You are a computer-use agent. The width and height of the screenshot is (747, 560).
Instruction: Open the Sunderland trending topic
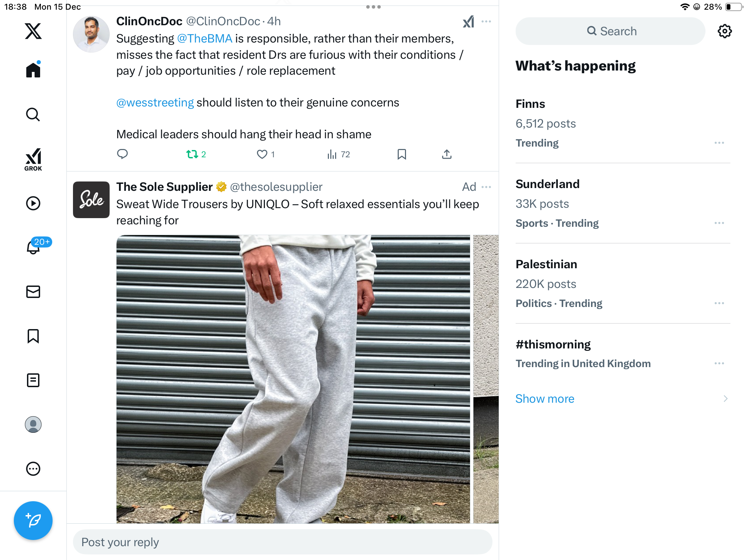point(547,184)
